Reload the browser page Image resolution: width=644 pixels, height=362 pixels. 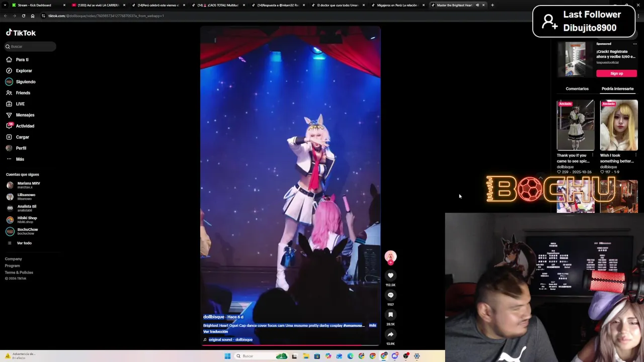coord(23,16)
